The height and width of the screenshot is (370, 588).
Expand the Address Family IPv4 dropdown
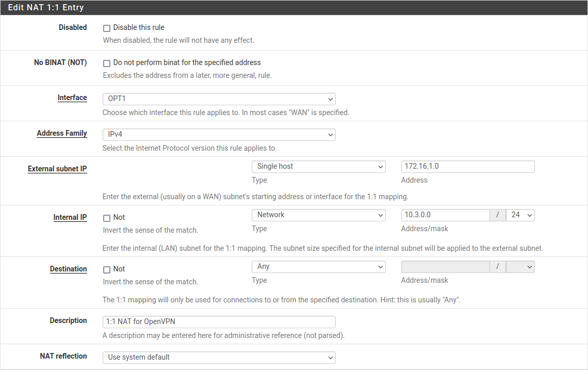coord(219,135)
